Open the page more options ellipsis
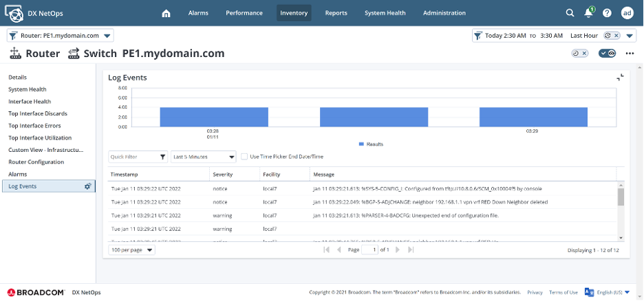The image size is (644, 301). (x=629, y=54)
